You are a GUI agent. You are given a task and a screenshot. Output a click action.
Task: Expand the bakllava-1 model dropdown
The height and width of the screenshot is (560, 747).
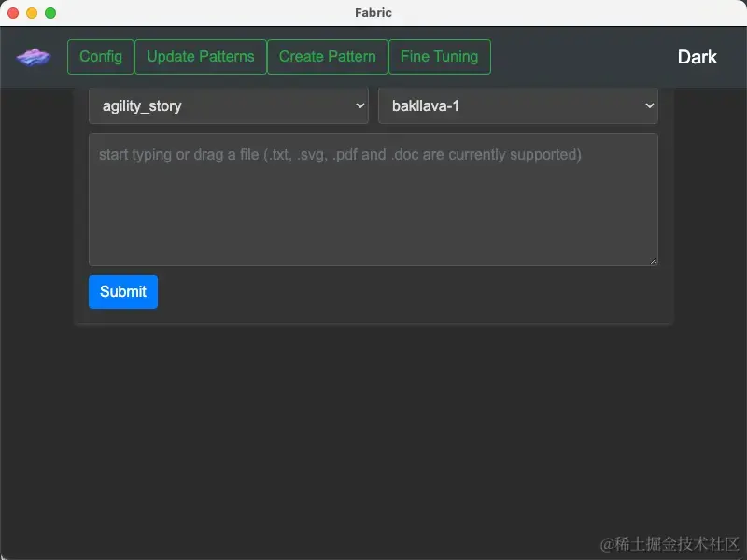(518, 105)
